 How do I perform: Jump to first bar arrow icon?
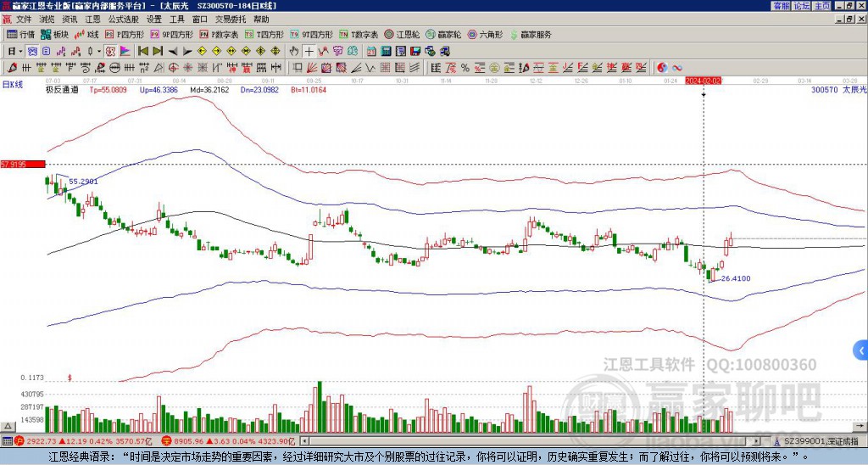(x=142, y=52)
